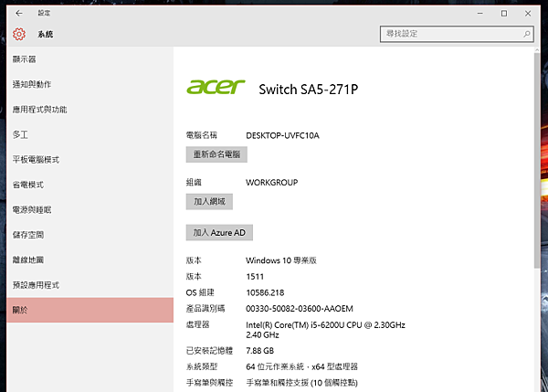
Task: Open the 通知與動作 settings page
Action: tap(90, 84)
